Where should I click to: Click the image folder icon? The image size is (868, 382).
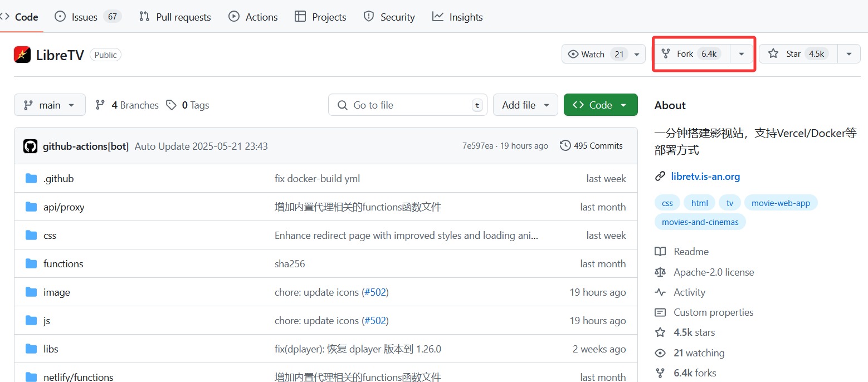tap(31, 292)
